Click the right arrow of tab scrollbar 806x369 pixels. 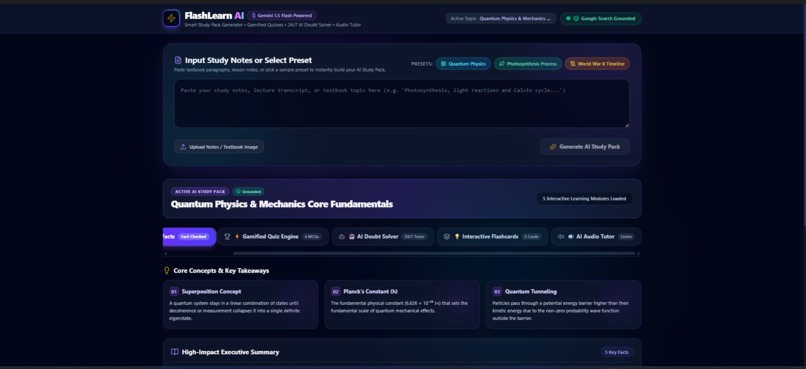(x=638, y=253)
